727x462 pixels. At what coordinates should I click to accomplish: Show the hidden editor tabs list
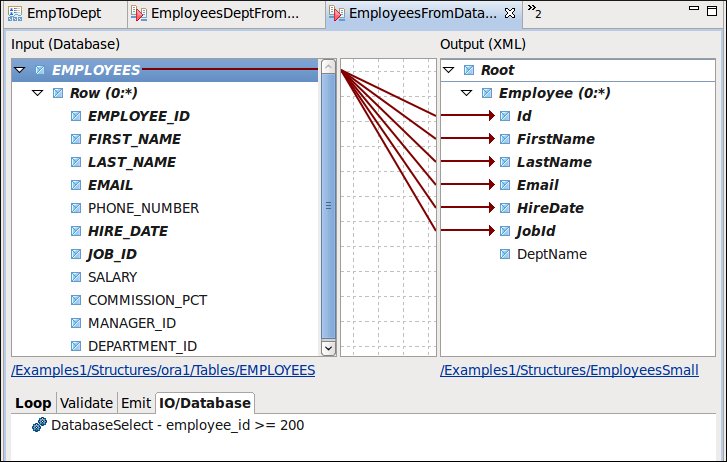click(x=534, y=11)
